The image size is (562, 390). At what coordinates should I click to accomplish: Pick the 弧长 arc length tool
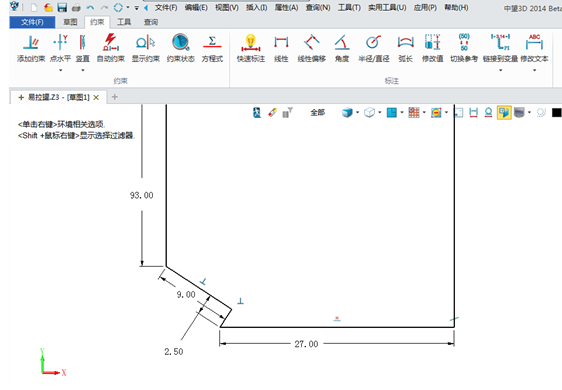coord(405,48)
